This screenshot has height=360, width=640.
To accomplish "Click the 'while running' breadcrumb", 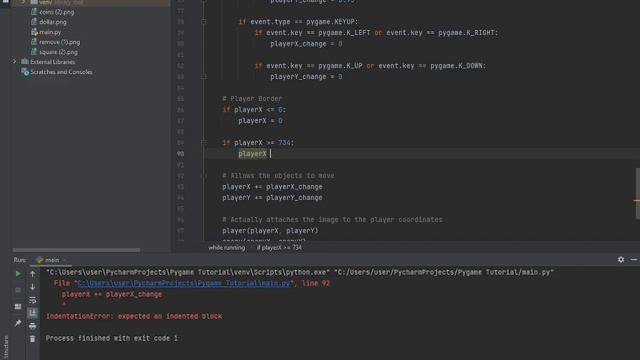I will pyautogui.click(x=227, y=247).
